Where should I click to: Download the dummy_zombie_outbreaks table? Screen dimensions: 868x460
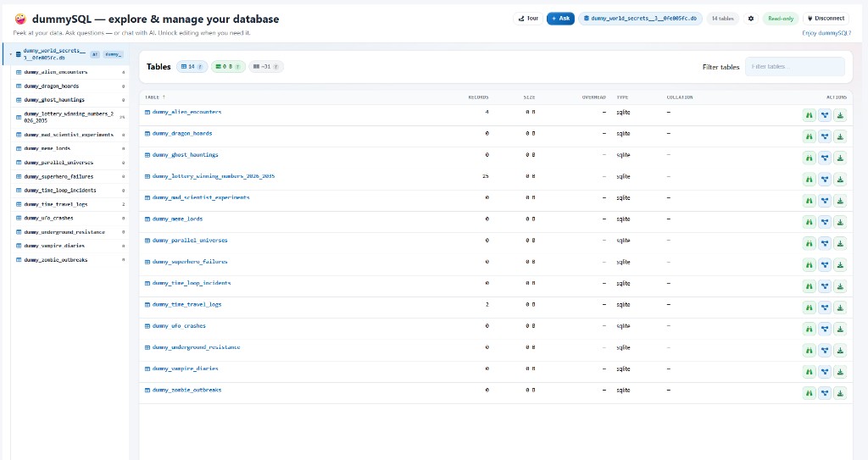pyautogui.click(x=840, y=393)
